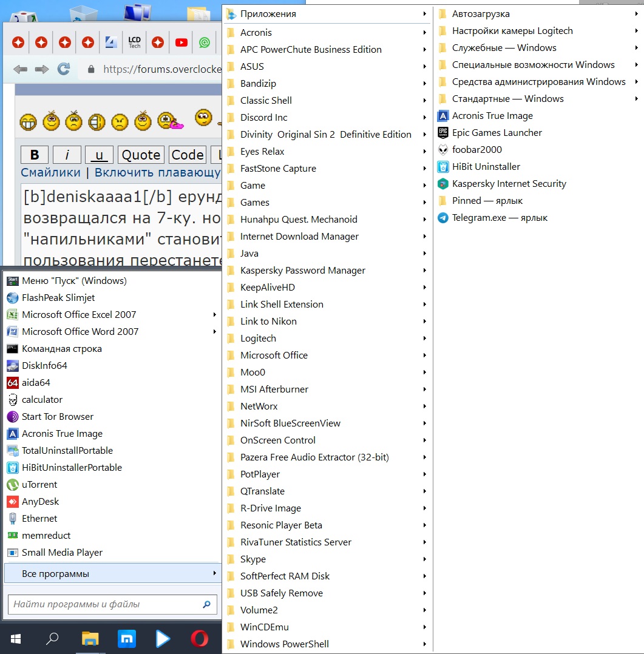
Task: Open Все программы menu item
Action: [113, 573]
